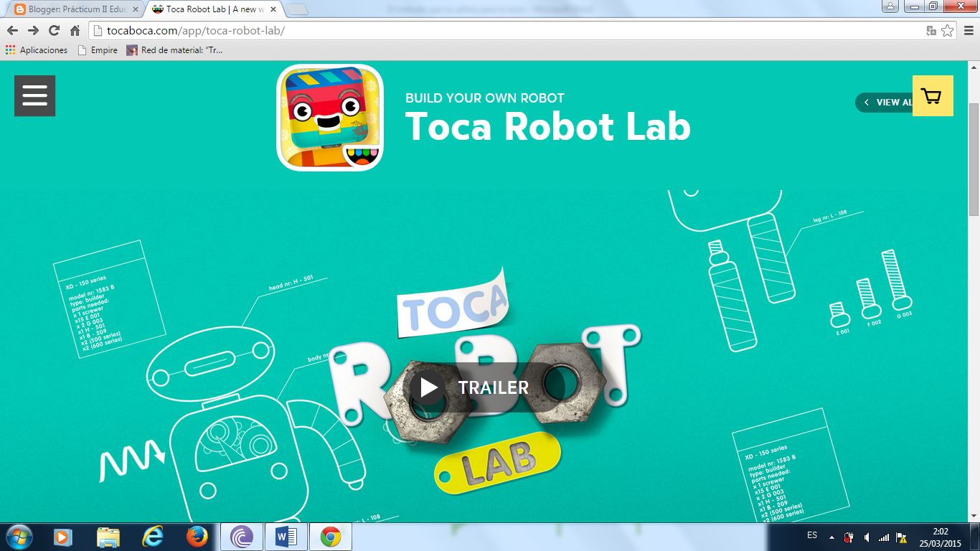Screen dimensions: 980x551
Task: Open a new browser tab
Action: point(296,9)
